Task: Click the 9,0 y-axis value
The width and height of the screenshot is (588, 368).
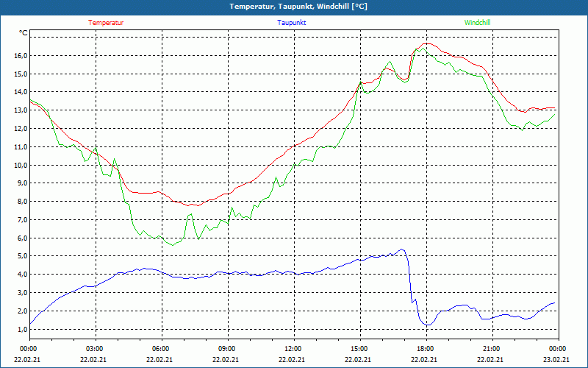Action: pyautogui.click(x=23, y=183)
